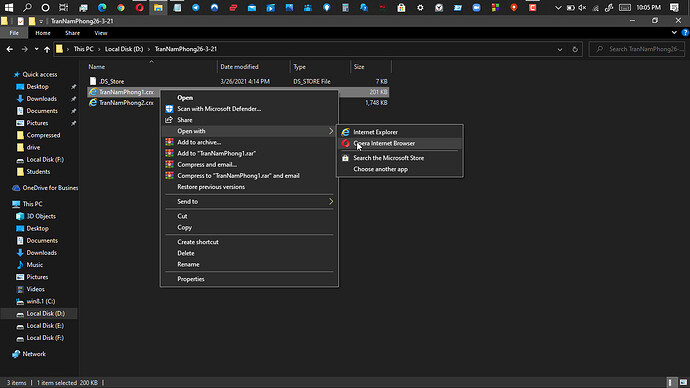Viewport: 690px width, 388px height.
Task: Open Music folder in sidebar
Action: click(x=34, y=265)
